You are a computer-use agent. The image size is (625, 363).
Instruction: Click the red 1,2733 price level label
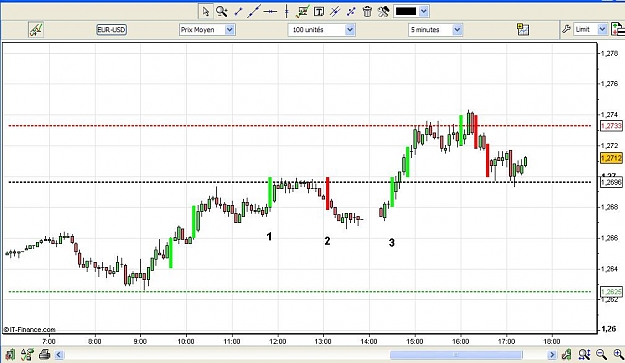pyautogui.click(x=611, y=126)
